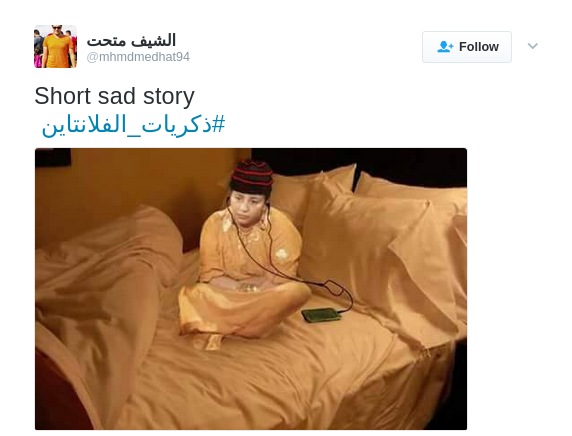This screenshot has height=436, width=572.
Task: Click the word 'Short' in the tweet
Action: [x=62, y=96]
